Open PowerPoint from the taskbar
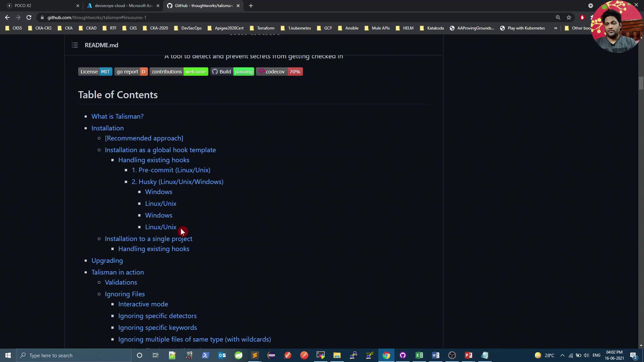Viewport: 644px width, 362px height. (x=469, y=355)
